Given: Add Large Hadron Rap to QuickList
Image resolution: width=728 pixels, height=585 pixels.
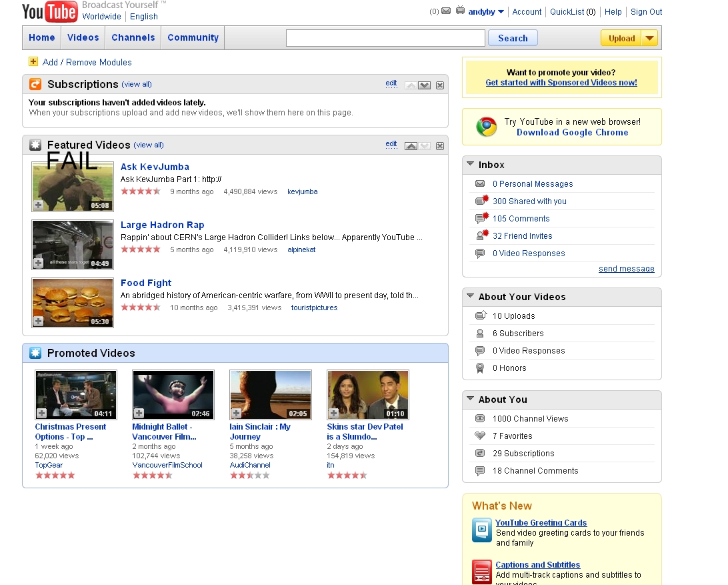Looking at the screenshot, I should (39, 263).
